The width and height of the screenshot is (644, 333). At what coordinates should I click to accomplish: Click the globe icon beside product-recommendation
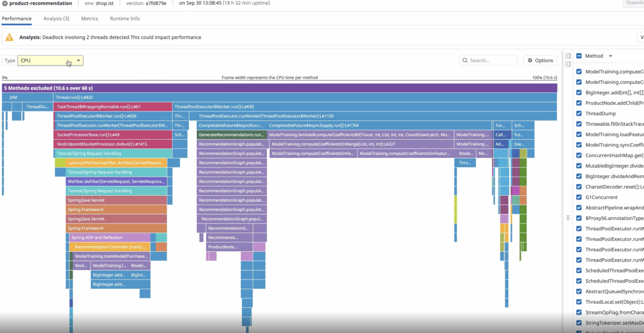(x=5, y=3)
